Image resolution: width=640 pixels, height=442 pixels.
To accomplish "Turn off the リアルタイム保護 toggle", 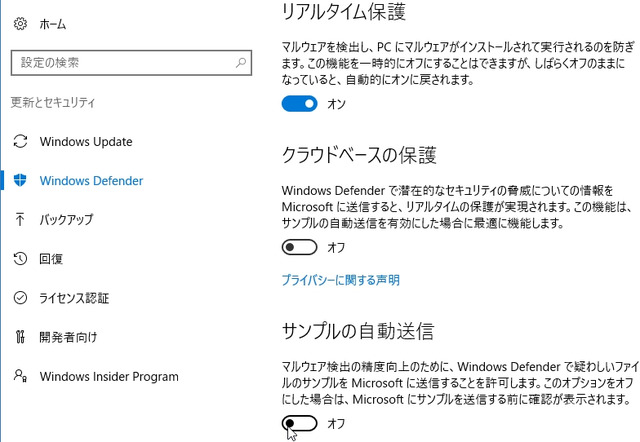I will click(x=299, y=104).
